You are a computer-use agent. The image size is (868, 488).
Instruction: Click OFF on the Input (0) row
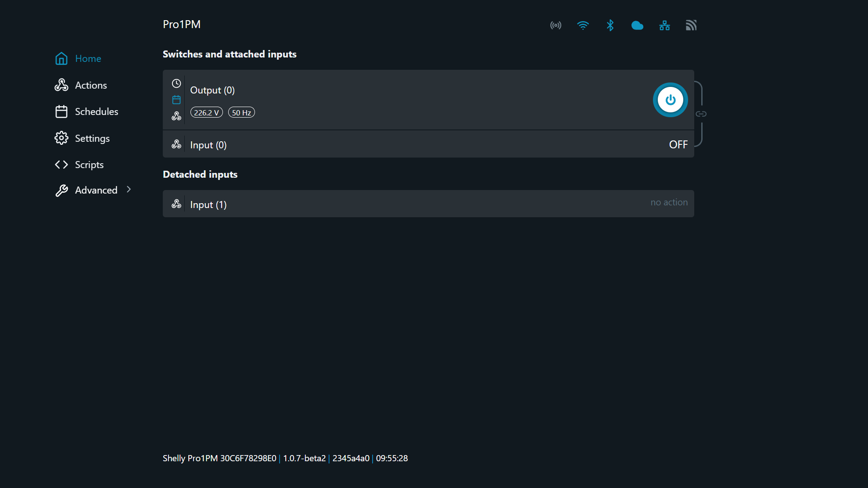[x=678, y=144]
